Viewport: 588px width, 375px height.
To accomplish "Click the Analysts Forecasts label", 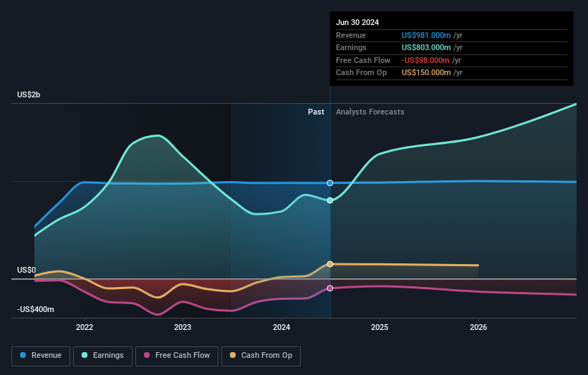I will tap(370, 112).
